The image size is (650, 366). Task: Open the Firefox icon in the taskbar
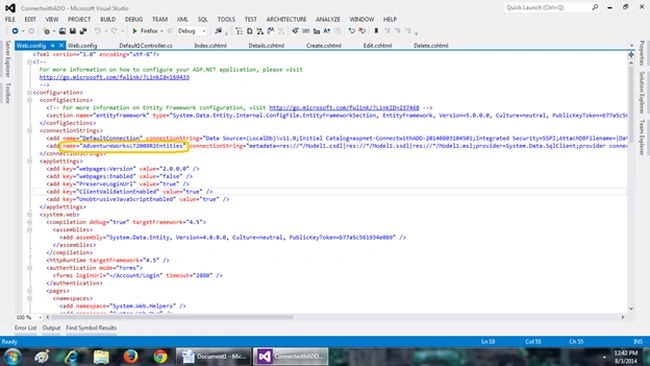131,356
